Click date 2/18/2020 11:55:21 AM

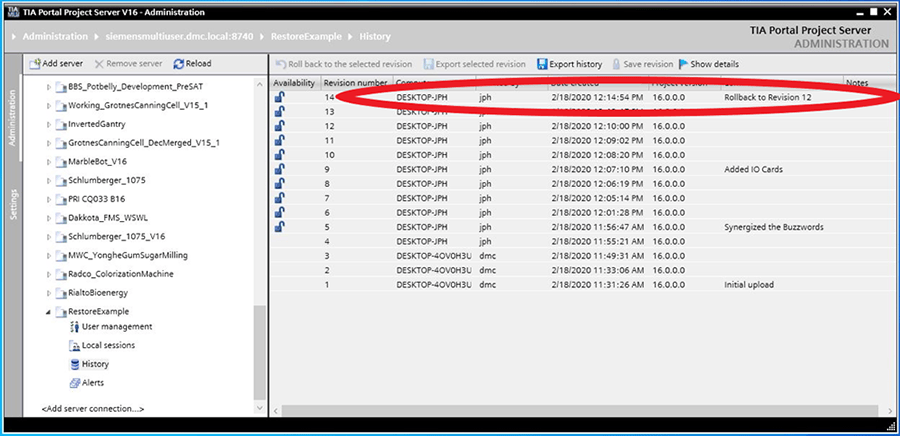pos(597,242)
